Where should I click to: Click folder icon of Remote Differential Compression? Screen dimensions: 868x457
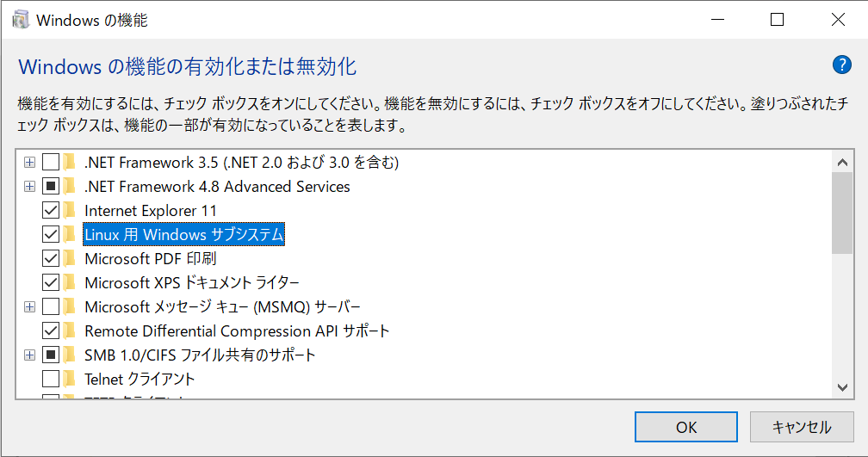(69, 330)
